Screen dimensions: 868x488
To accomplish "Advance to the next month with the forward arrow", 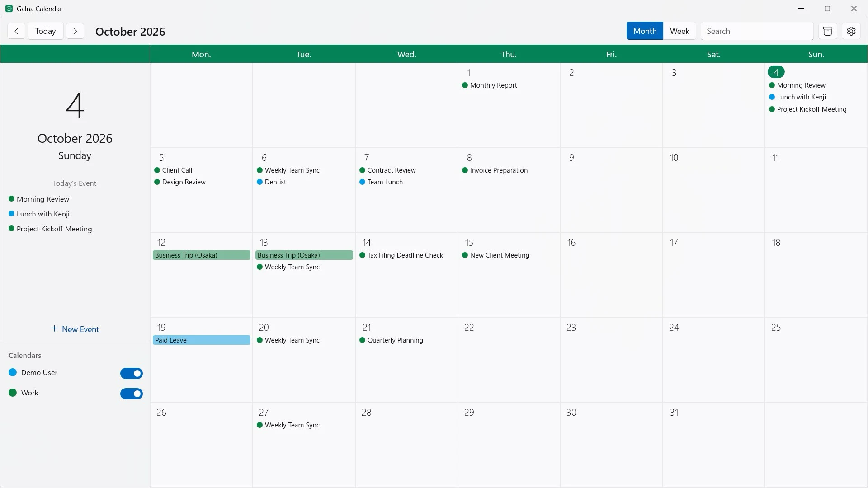I will pos(75,31).
